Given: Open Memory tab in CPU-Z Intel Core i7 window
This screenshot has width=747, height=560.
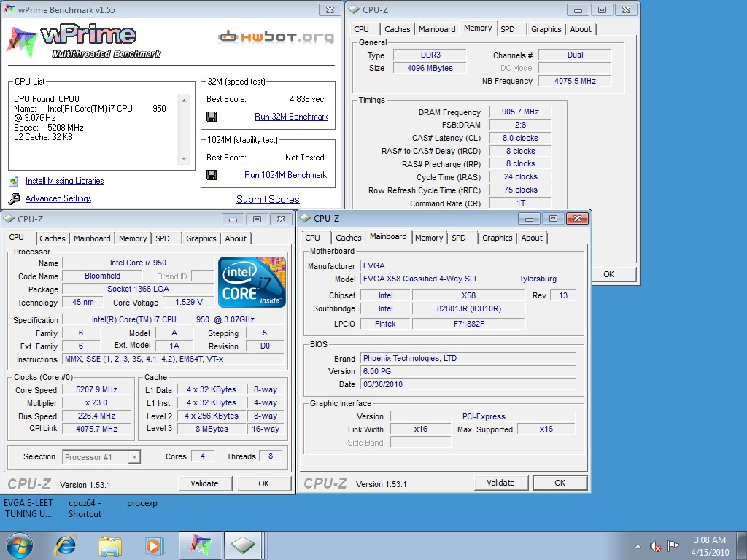Looking at the screenshot, I should pos(133,238).
